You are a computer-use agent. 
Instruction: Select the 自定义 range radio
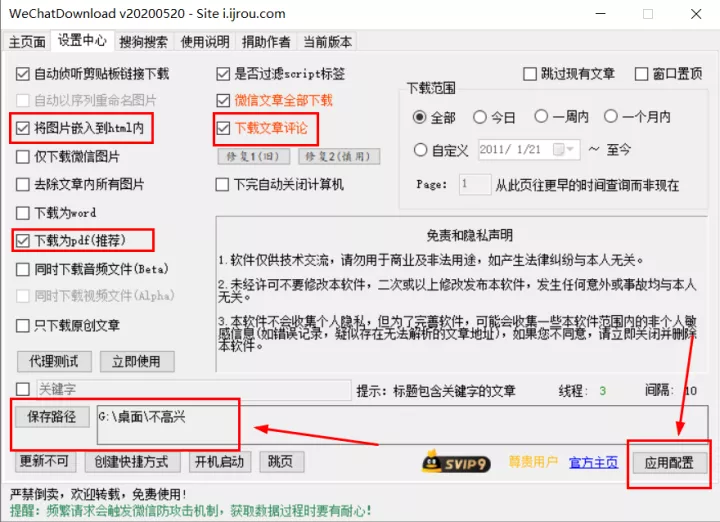click(x=420, y=150)
